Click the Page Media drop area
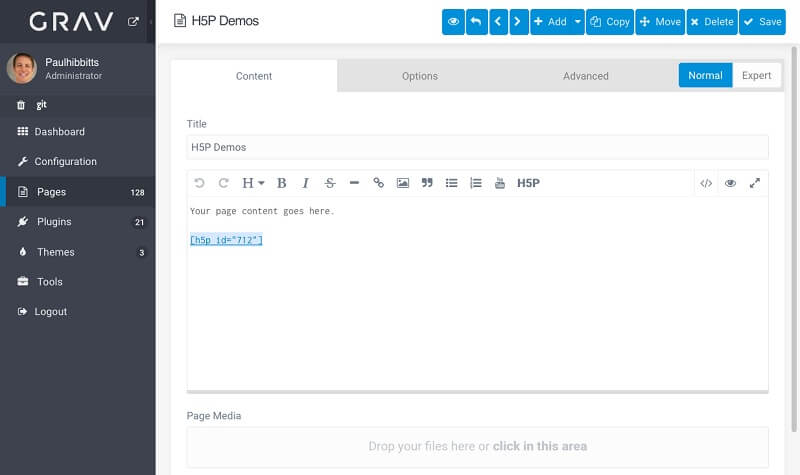Screen dimensions: 800x475 coord(477,447)
